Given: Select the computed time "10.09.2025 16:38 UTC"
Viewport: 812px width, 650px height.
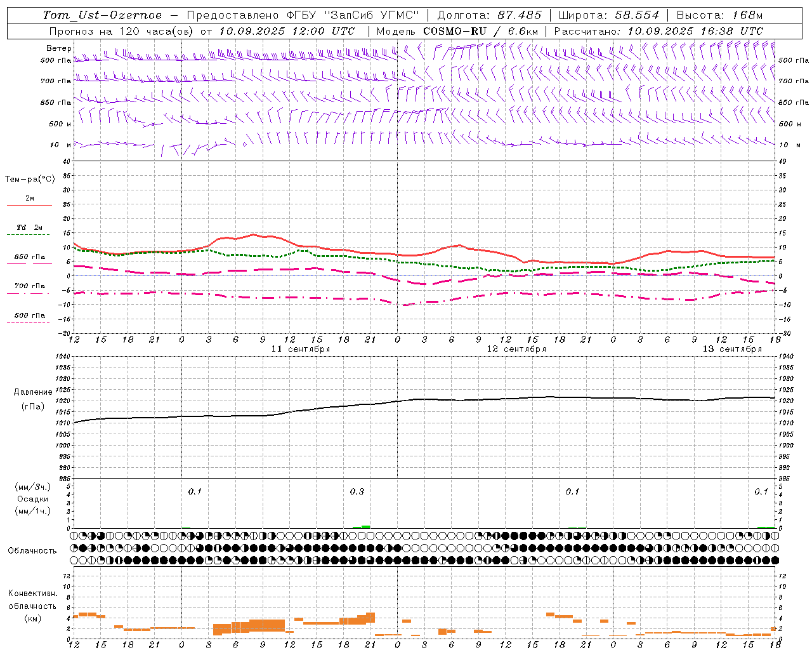Looking at the screenshot, I should [695, 31].
